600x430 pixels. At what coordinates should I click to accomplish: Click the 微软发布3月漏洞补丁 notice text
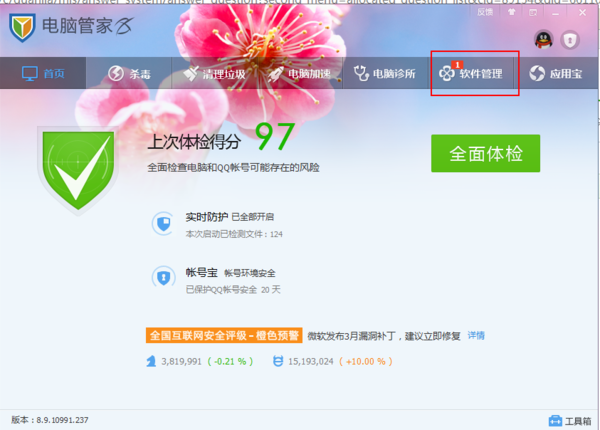coord(384,336)
